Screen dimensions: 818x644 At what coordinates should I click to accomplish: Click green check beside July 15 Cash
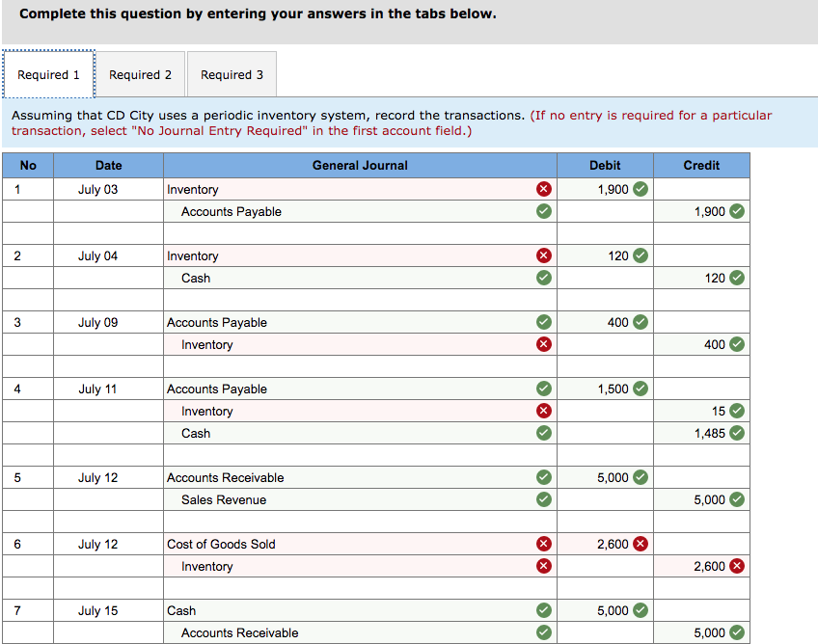pos(544,610)
